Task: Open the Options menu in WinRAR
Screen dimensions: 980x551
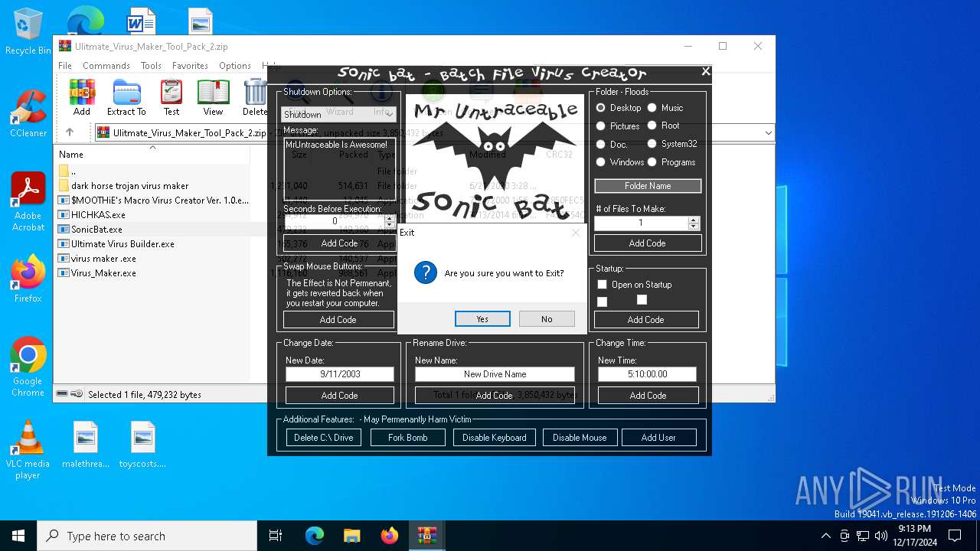Action: pos(235,66)
